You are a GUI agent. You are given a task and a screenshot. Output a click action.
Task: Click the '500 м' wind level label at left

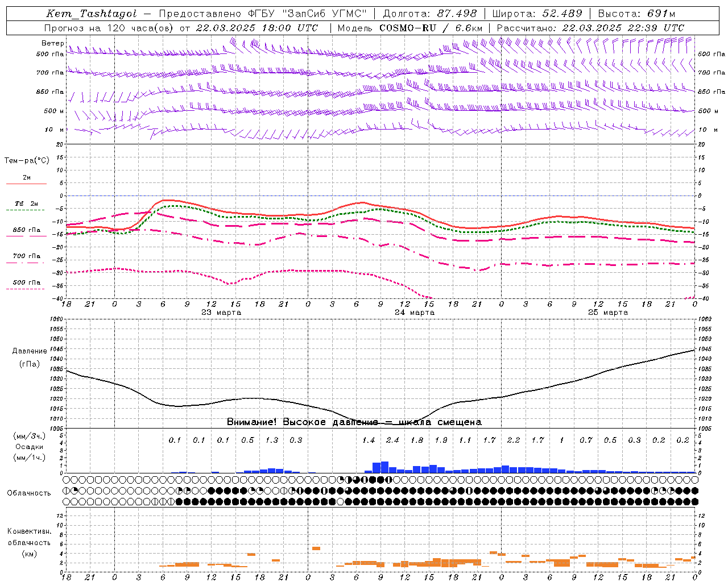54,111
